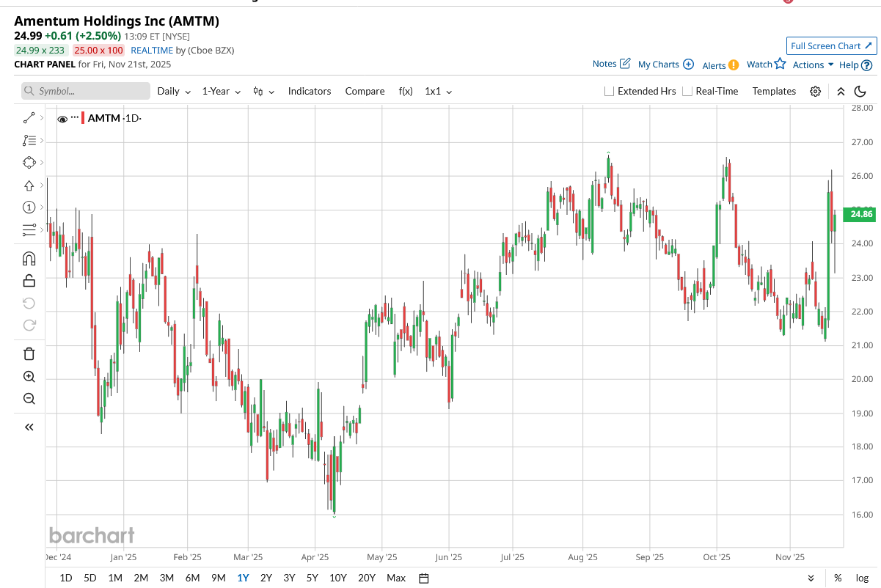Choose the shapes drawing tool
This screenshot has width=881, height=588.
(29, 163)
